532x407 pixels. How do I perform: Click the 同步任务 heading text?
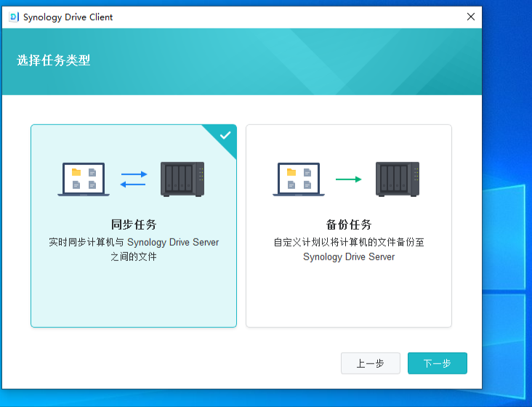(x=134, y=225)
